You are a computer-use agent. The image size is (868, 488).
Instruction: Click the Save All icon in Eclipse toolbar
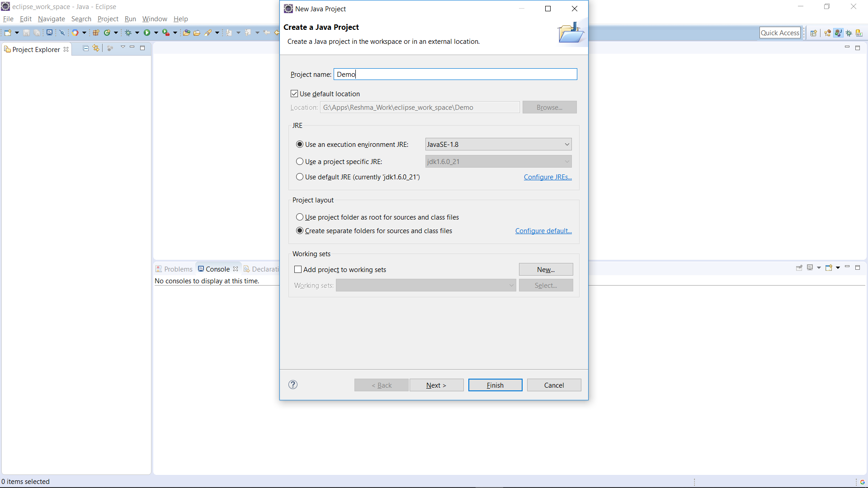pos(37,33)
